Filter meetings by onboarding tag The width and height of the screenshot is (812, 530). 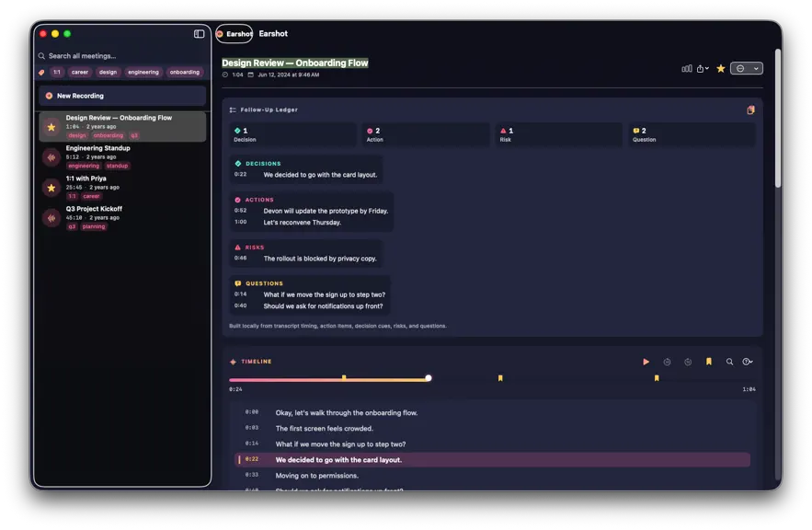pos(184,72)
